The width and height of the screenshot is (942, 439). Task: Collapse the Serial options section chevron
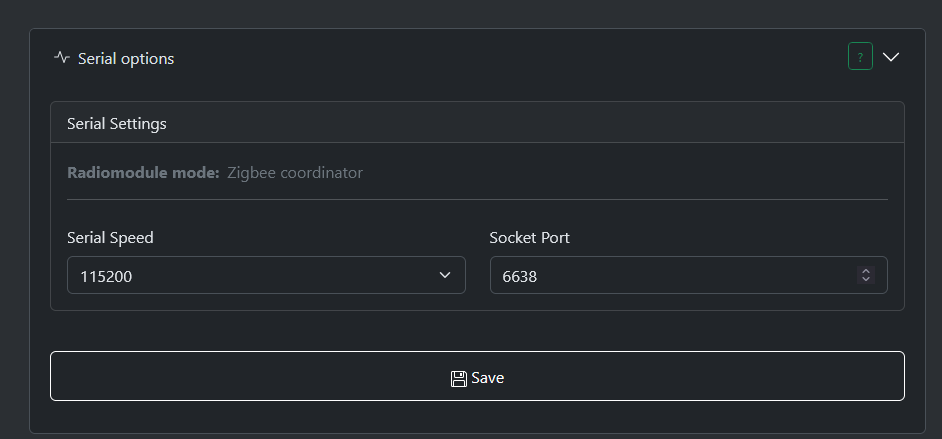click(891, 57)
